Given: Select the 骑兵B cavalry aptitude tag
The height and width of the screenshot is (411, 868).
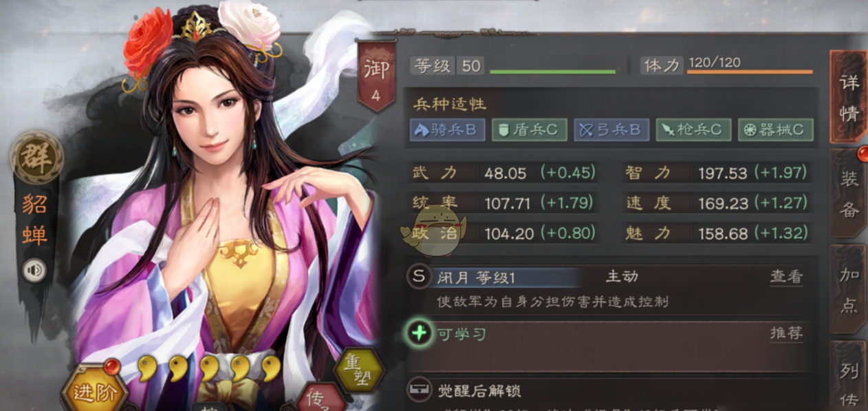Looking at the screenshot, I should click(x=447, y=129).
